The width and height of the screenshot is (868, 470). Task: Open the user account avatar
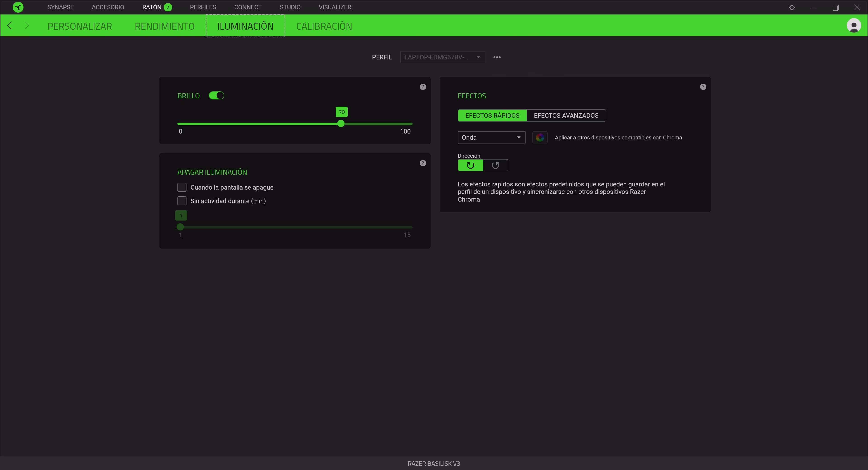pyautogui.click(x=854, y=25)
